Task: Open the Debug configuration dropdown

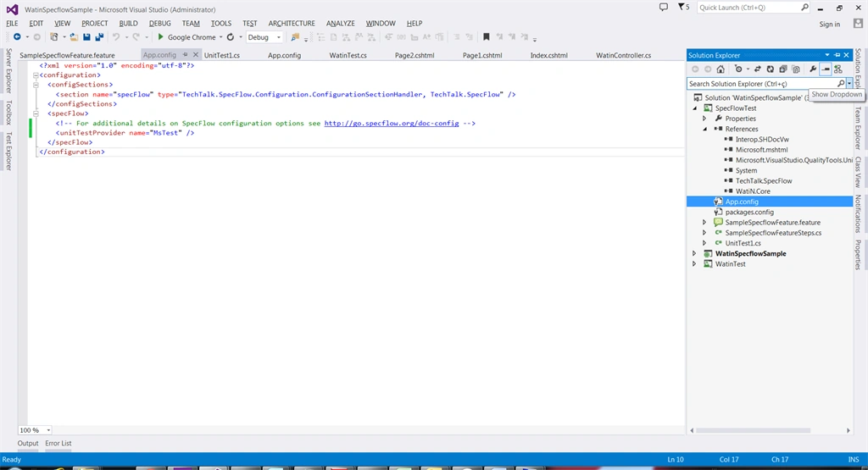Action: (278, 37)
